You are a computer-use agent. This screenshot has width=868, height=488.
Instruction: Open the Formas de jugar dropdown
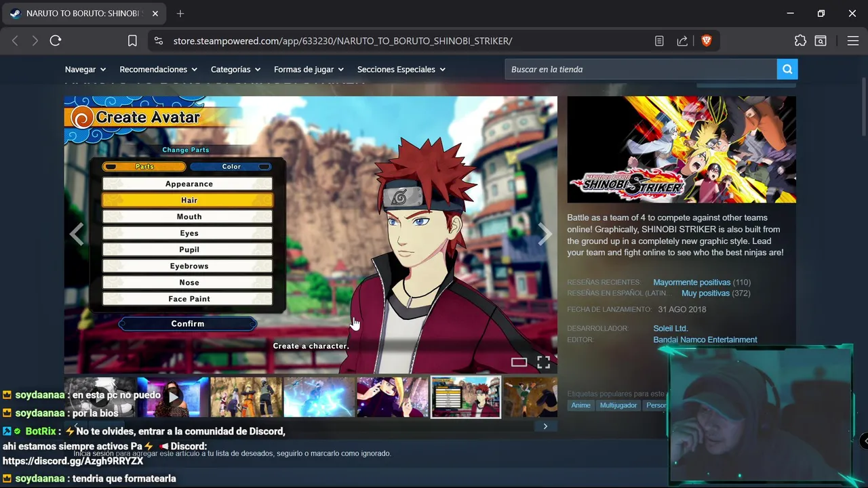[309, 69]
